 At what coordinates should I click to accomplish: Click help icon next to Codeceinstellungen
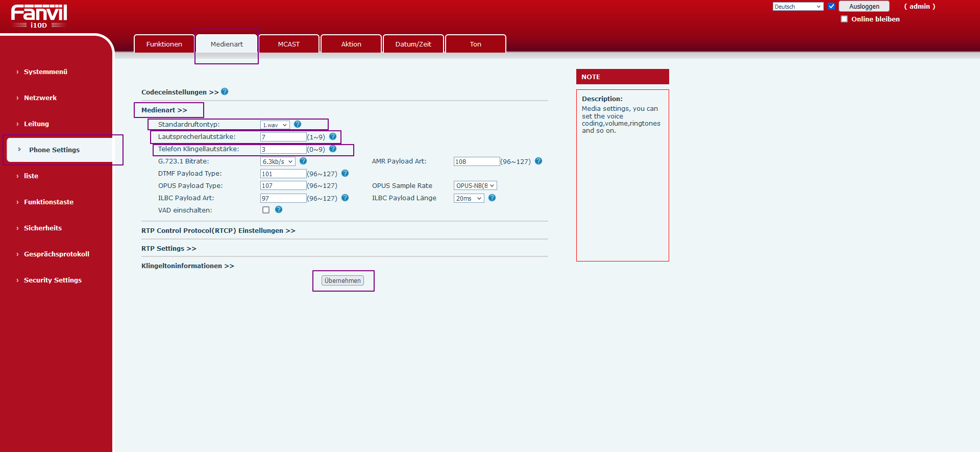(225, 92)
